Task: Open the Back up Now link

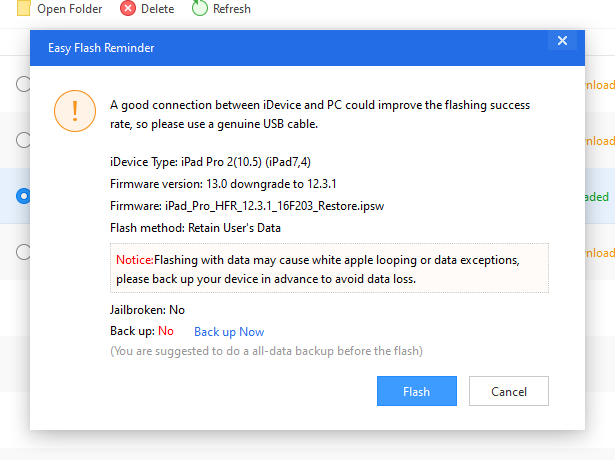Action: coord(229,332)
